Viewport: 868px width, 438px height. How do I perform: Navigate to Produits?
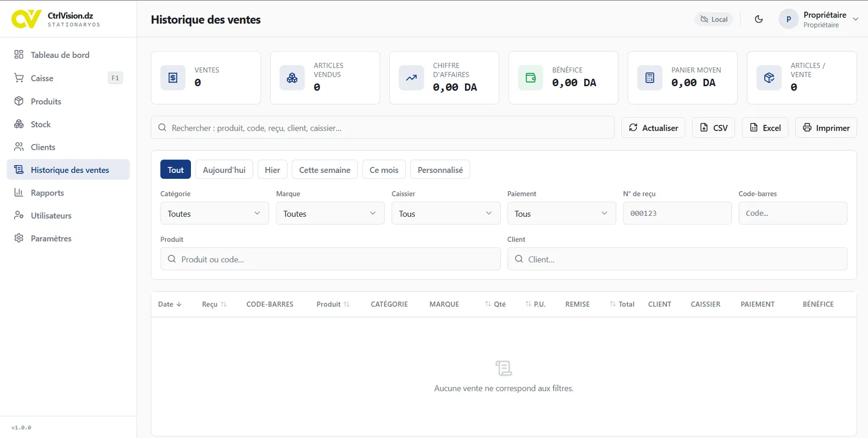click(68, 101)
